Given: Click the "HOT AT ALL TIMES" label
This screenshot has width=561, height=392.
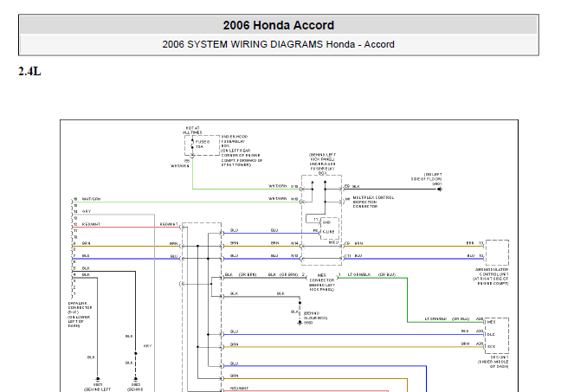Looking at the screenshot, I should [x=192, y=130].
